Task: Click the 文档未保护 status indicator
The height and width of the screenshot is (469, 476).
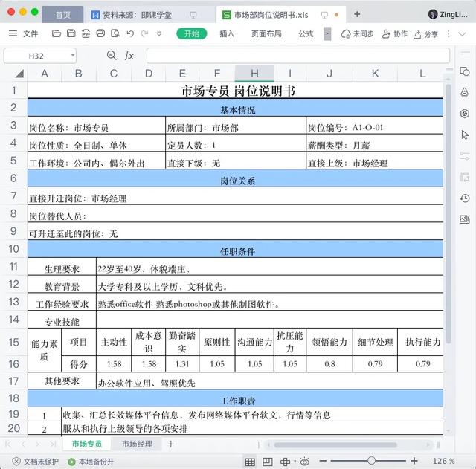Action: tap(35, 462)
